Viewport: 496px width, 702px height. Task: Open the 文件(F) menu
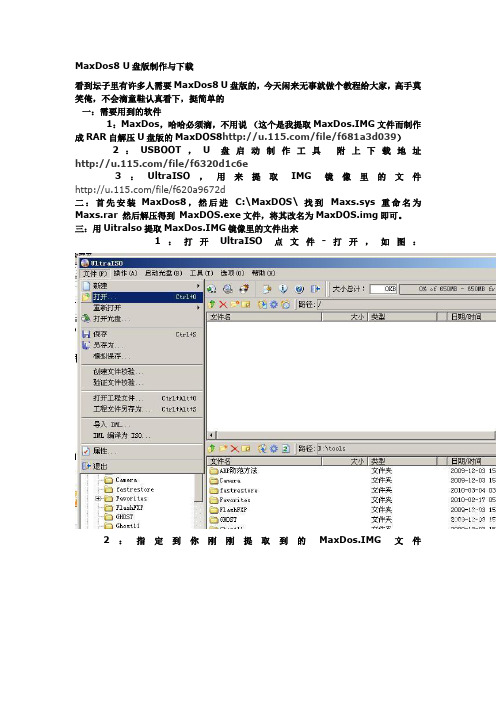click(95, 273)
